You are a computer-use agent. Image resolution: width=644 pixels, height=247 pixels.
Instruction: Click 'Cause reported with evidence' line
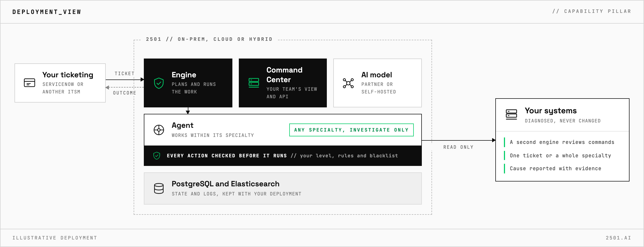[x=555, y=169]
